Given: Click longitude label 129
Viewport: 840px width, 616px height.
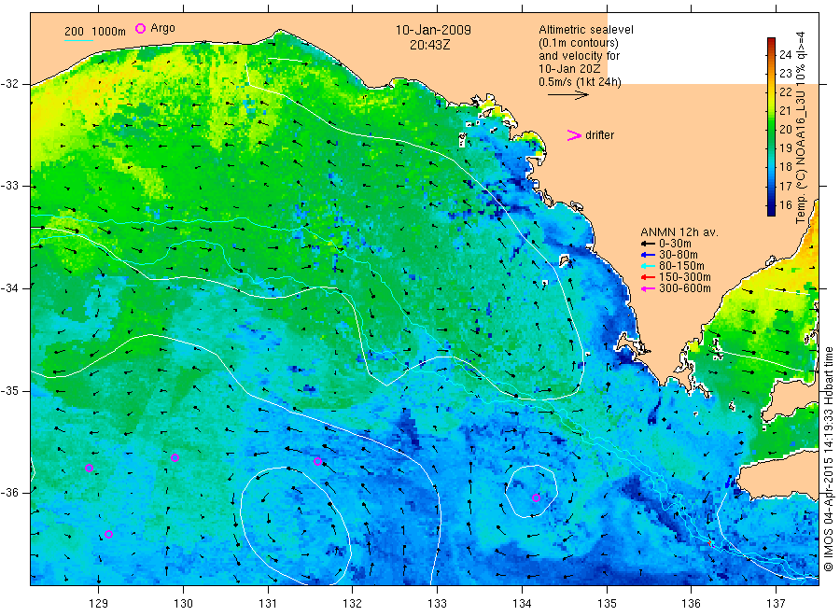Looking at the screenshot, I should pyautogui.click(x=99, y=604).
